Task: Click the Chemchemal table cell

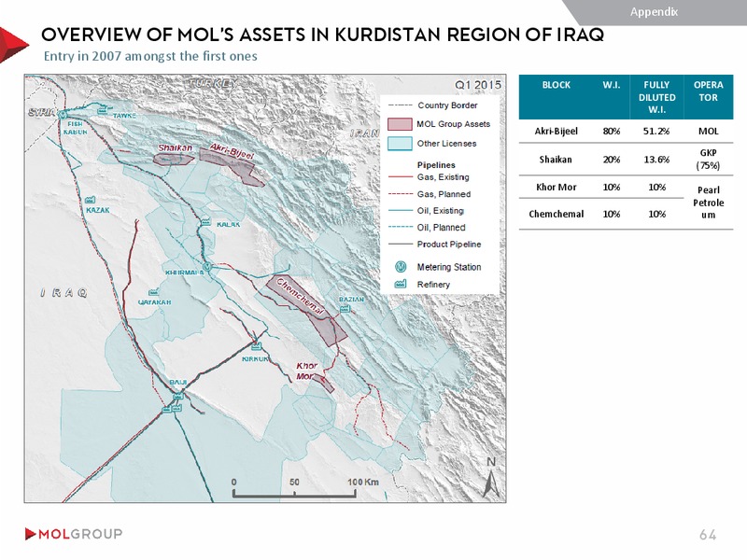Action: click(x=556, y=214)
